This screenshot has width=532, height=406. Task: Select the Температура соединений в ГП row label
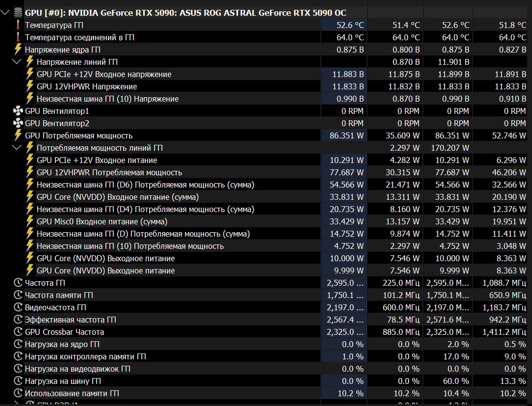click(x=80, y=37)
